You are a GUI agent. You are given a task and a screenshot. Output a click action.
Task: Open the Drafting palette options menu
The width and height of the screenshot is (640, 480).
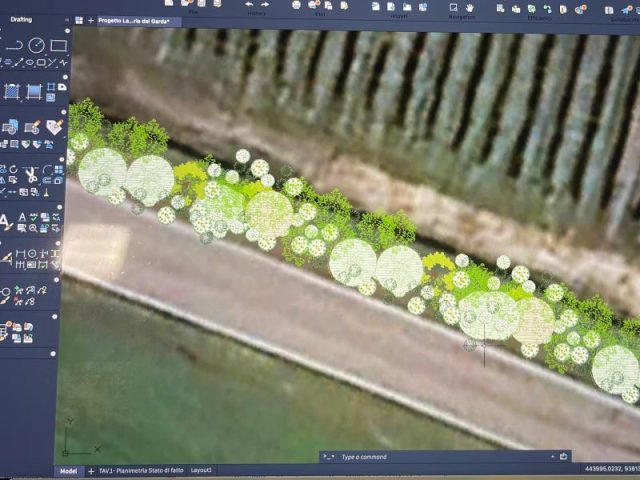(67, 20)
